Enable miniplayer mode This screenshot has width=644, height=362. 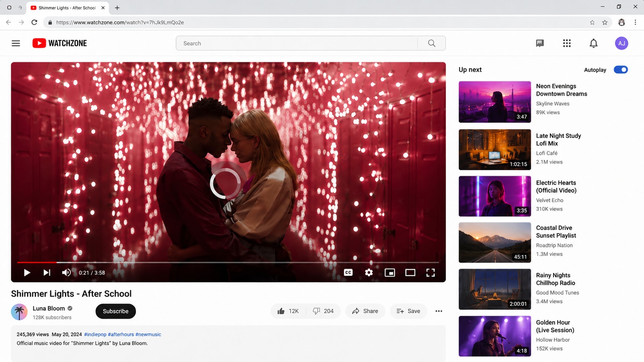(390, 272)
